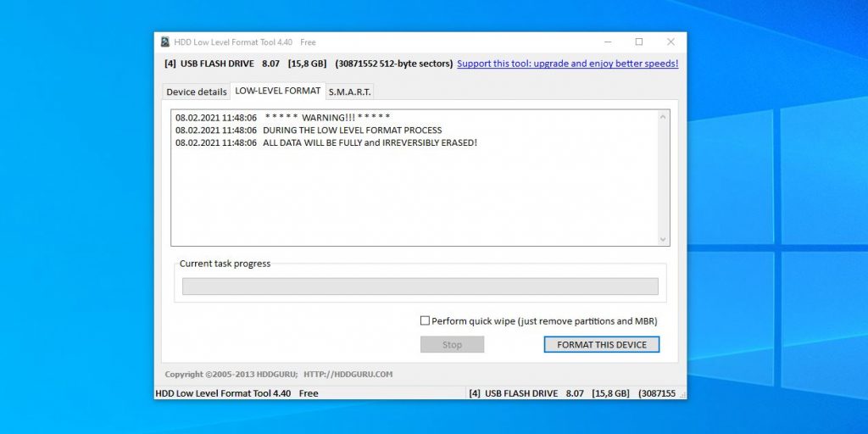The image size is (868, 434).
Task: Click the USB FLASH DRIVE status bar panel
Action: click(x=575, y=393)
